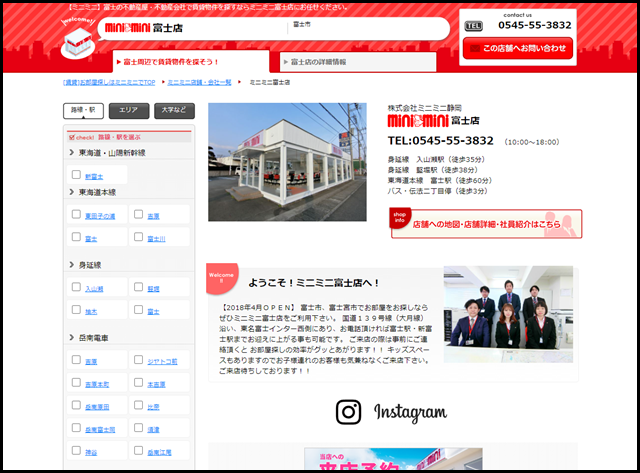Follow the お部屋探しはミニミニでTOP breadcrumb link
This screenshot has height=473, width=640.
pos(109,82)
